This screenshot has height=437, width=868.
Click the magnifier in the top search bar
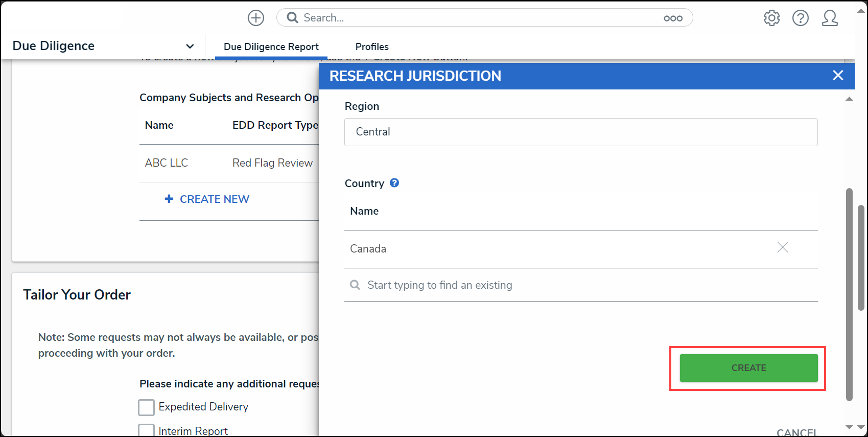(x=292, y=18)
